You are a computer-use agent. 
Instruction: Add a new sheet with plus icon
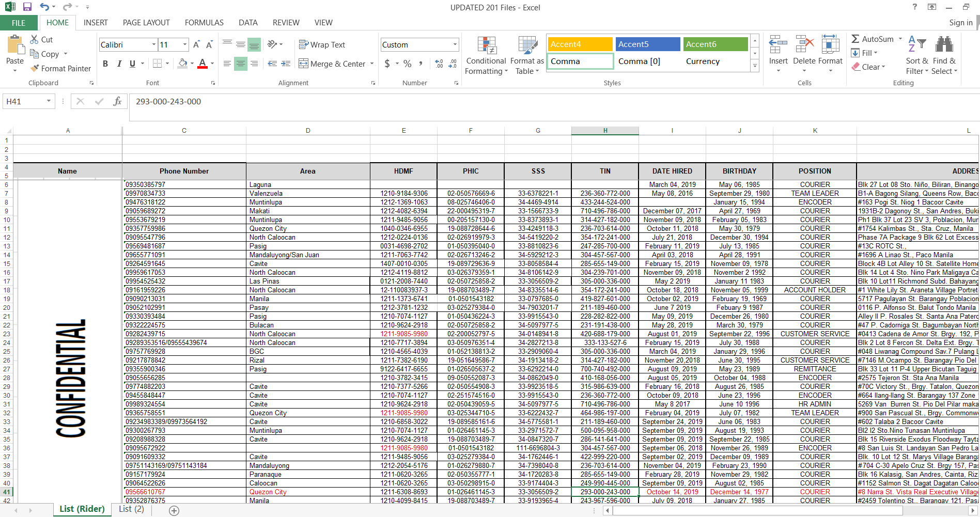[x=174, y=510]
